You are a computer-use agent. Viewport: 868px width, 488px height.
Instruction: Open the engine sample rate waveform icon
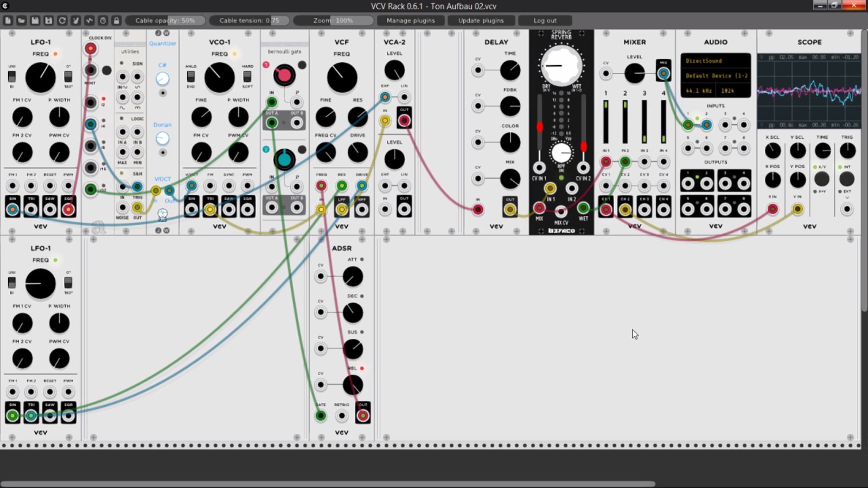89,21
